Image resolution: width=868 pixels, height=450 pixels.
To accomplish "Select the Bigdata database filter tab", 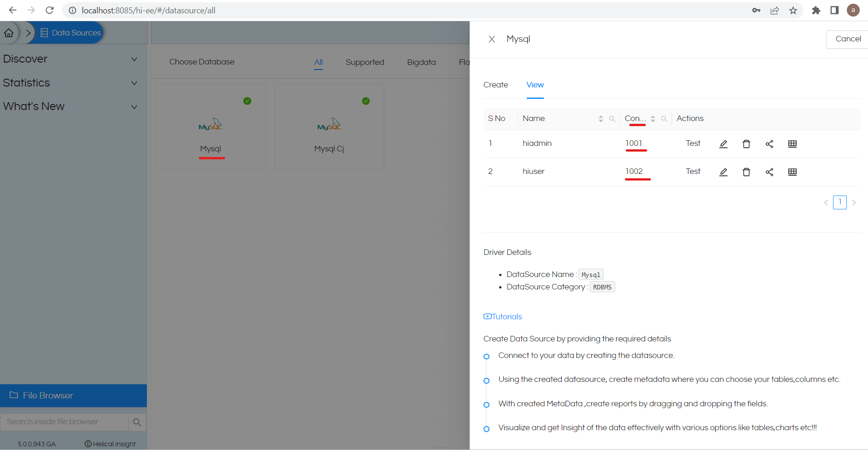I will coord(421,62).
